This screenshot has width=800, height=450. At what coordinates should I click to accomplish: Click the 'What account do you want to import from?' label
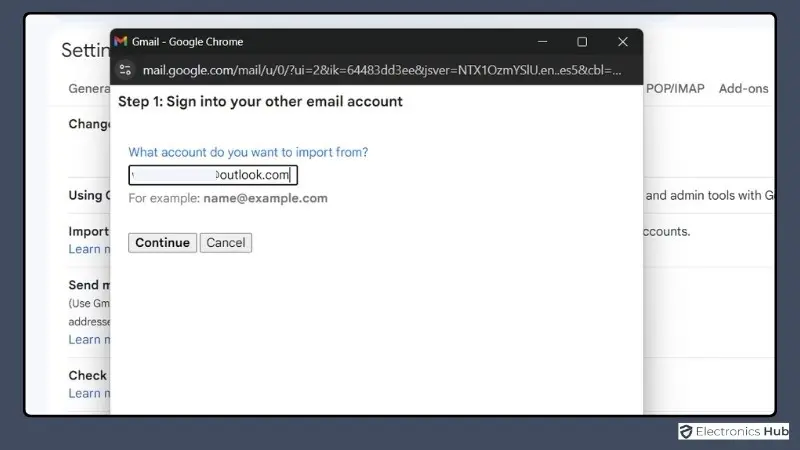pos(248,152)
